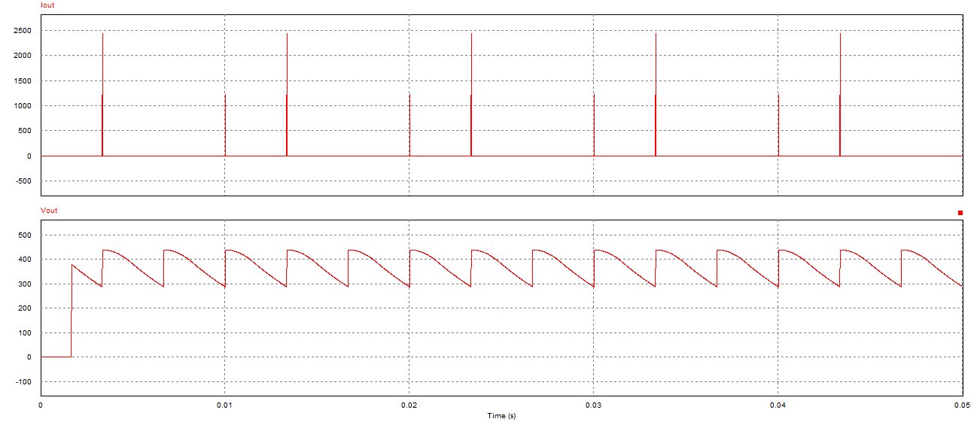
Task: Click the 200 tick on Vout axis
Action: pos(23,308)
